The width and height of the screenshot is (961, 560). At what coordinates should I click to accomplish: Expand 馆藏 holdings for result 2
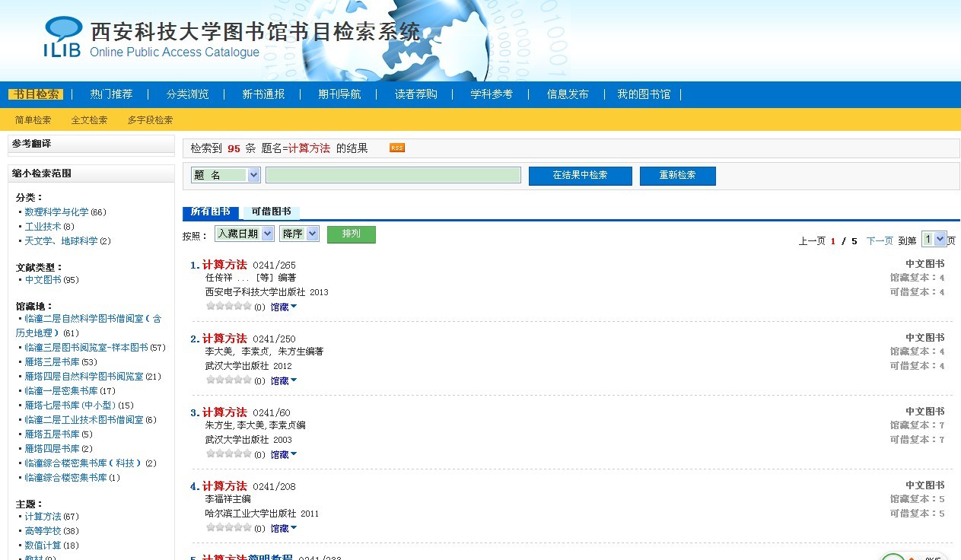point(284,380)
